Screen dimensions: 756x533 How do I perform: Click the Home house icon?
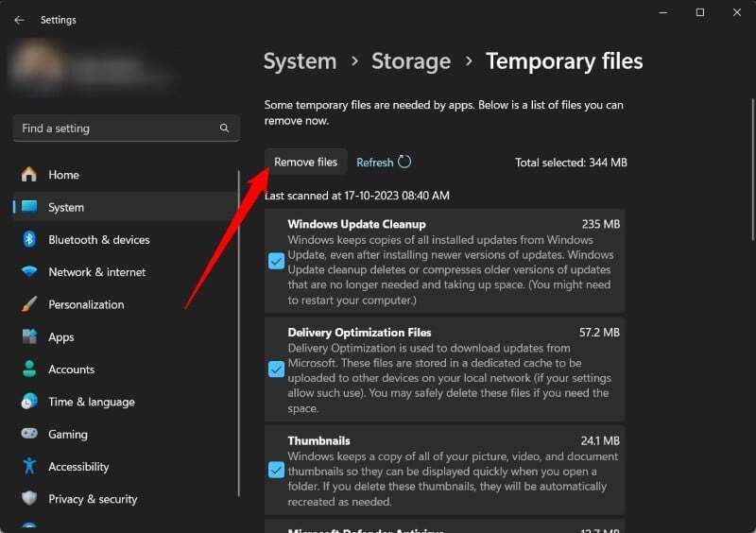point(29,175)
